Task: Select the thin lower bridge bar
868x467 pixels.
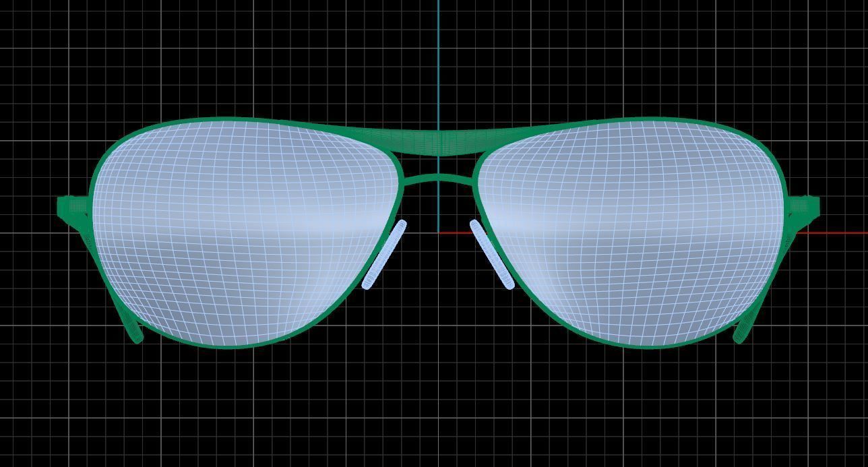Action: click(439, 179)
